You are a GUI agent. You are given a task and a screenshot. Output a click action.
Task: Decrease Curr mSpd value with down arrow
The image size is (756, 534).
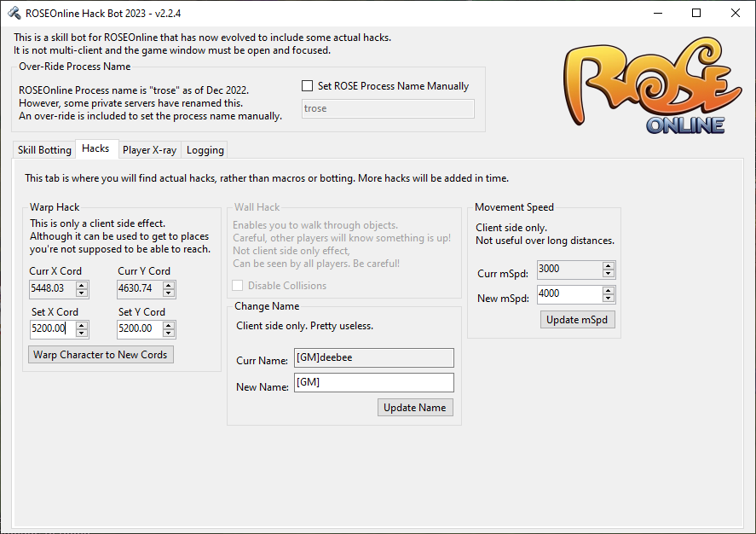coord(609,274)
